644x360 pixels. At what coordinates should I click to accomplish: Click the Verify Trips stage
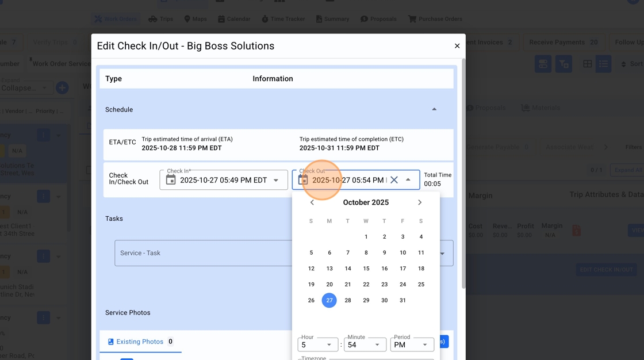pyautogui.click(x=55, y=43)
